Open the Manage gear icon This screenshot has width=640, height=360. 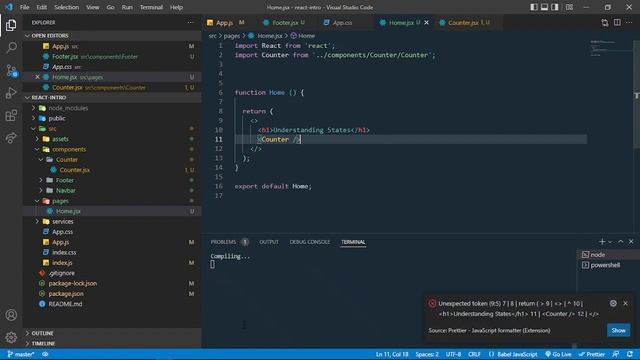pos(11,337)
